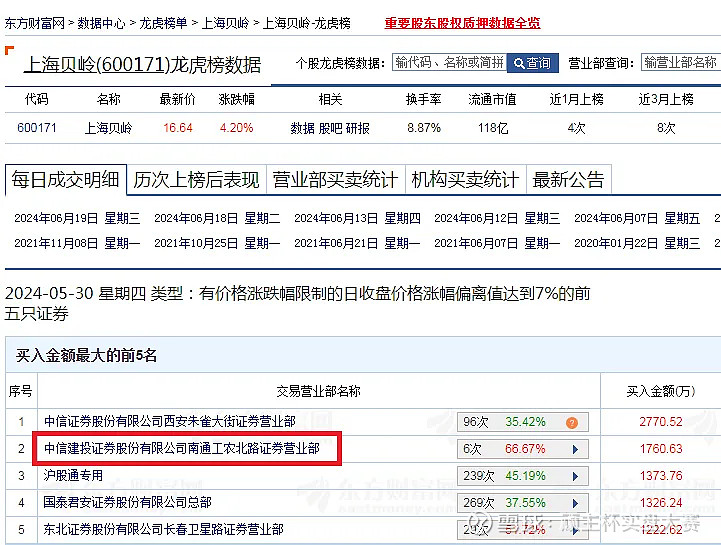Go to 龙虎榜单 in the breadcrumb
Screen dimensions: 721x545
point(163,23)
